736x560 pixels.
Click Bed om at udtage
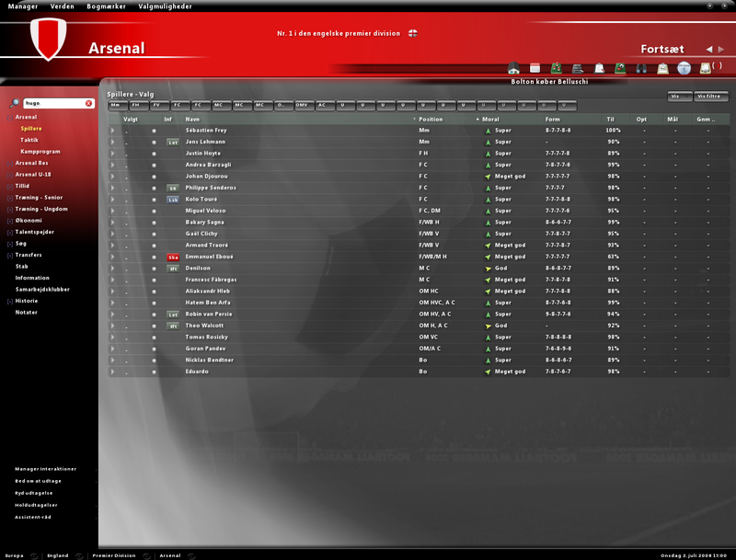[x=38, y=481]
